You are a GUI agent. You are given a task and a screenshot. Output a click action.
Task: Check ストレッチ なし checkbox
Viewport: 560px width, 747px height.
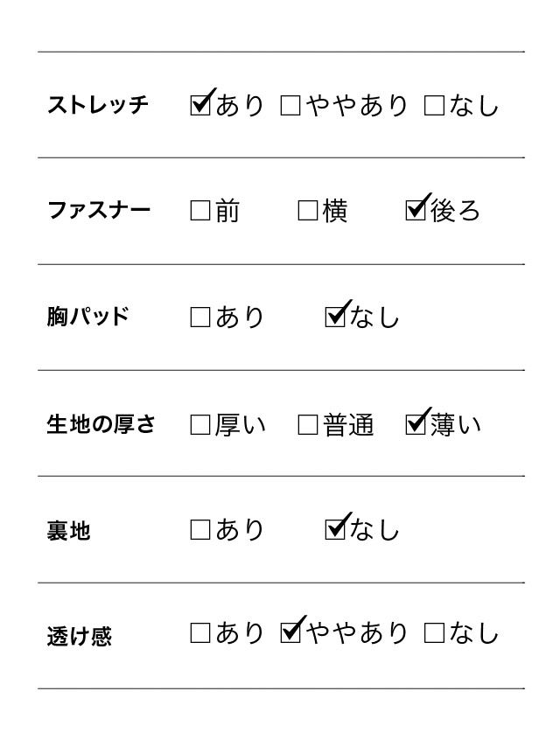[434, 106]
